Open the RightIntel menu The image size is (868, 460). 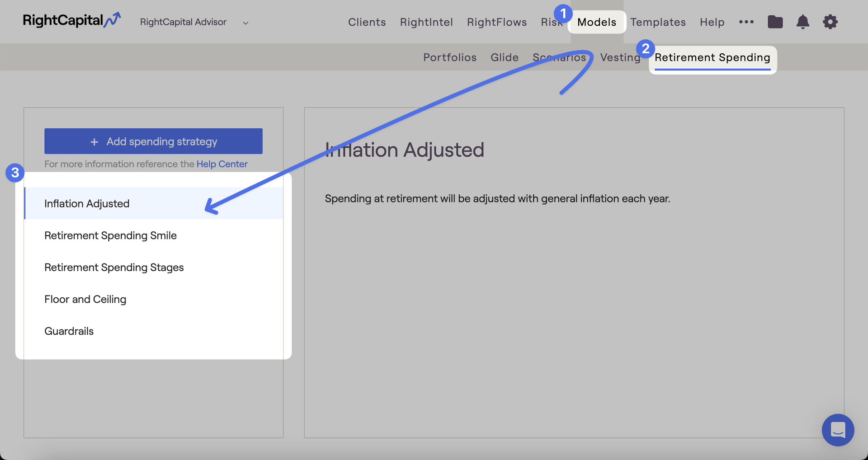pyautogui.click(x=426, y=22)
